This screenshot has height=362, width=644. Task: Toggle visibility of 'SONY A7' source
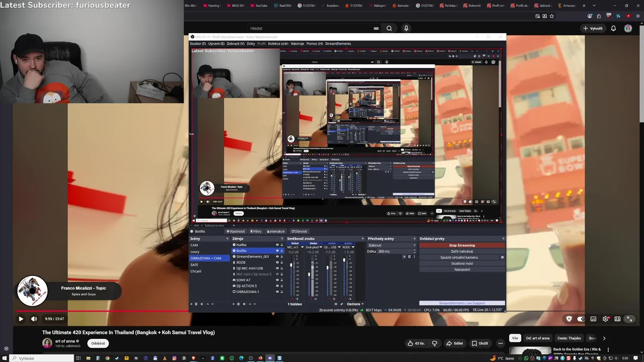[277, 280]
